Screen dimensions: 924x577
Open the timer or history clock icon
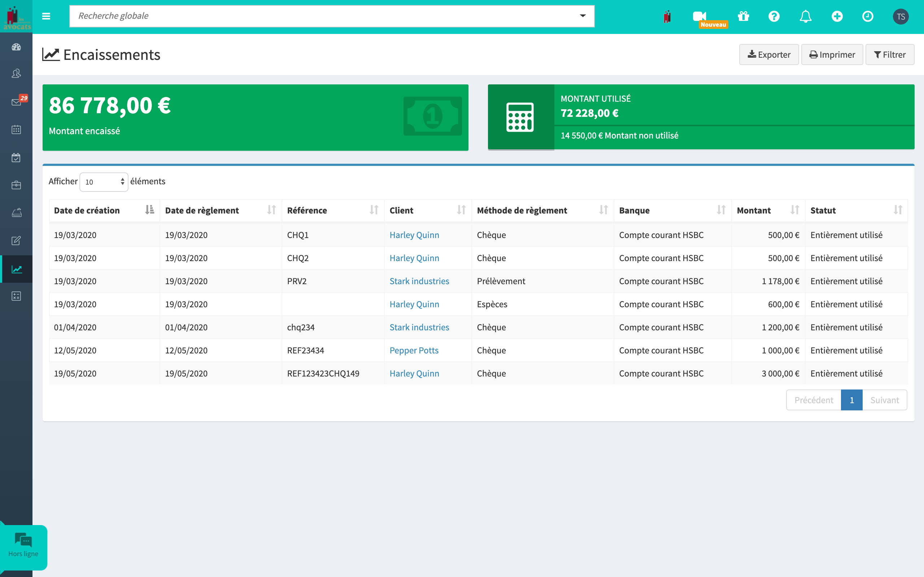[868, 17]
